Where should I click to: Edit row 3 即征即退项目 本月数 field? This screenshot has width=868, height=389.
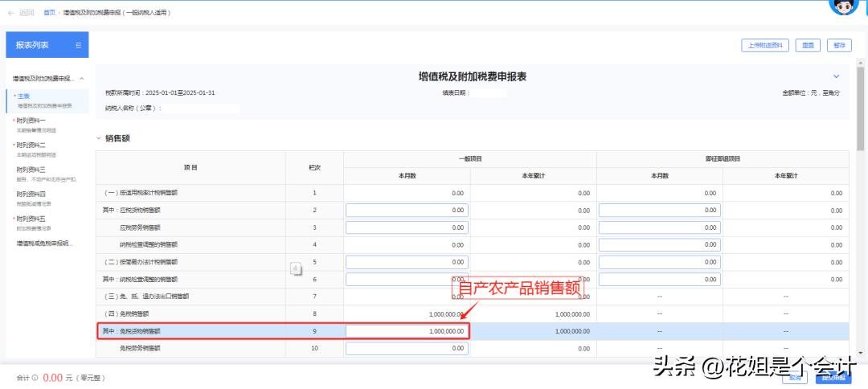[x=660, y=227]
